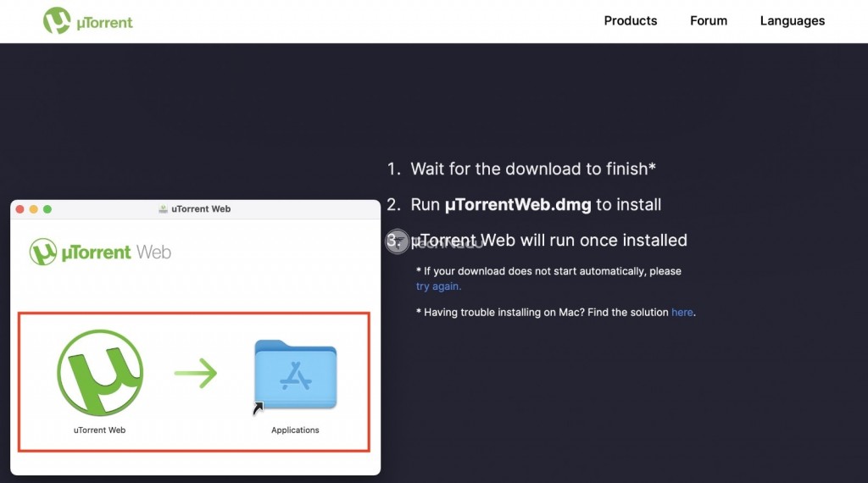The image size is (868, 483).
Task: Click the µTorrent Web logo in installer
Action: coord(100,252)
